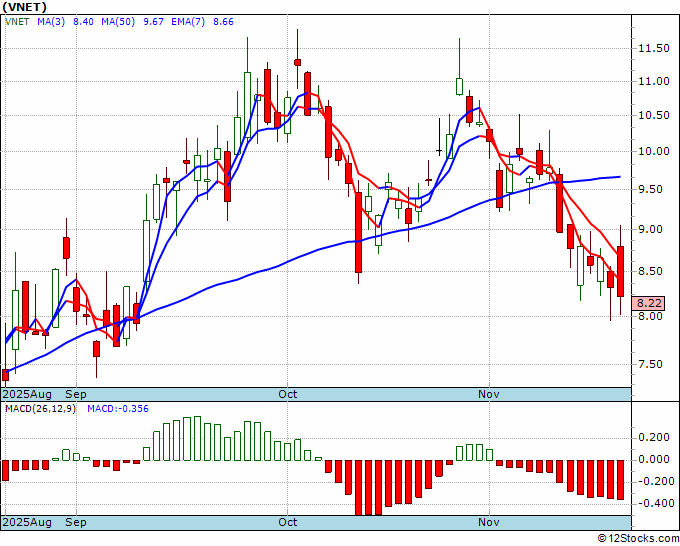
Task: Click the 10.00 price axis label
Action: click(x=654, y=151)
